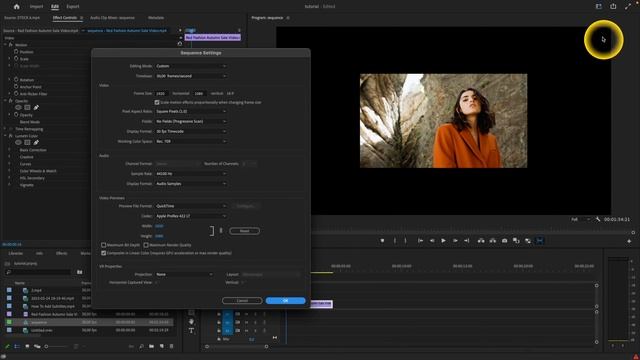Image resolution: width=640 pixels, height=360 pixels.
Task: Select the Type tool in the tools panel
Action: point(191,331)
